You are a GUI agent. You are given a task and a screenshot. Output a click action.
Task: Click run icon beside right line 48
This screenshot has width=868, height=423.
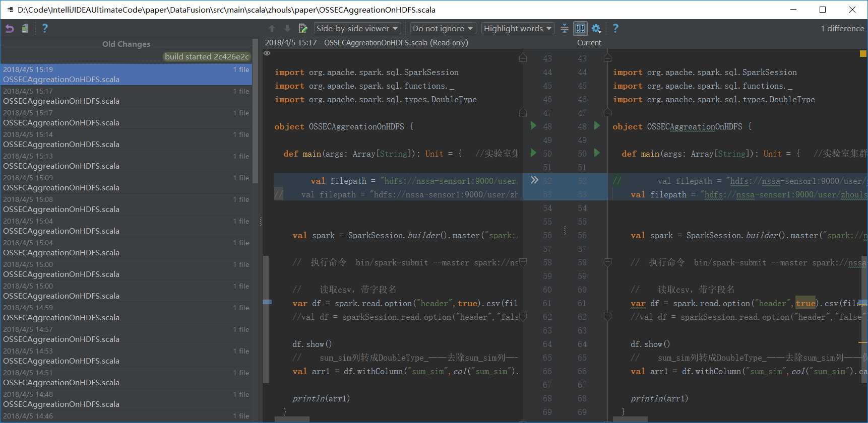click(597, 125)
